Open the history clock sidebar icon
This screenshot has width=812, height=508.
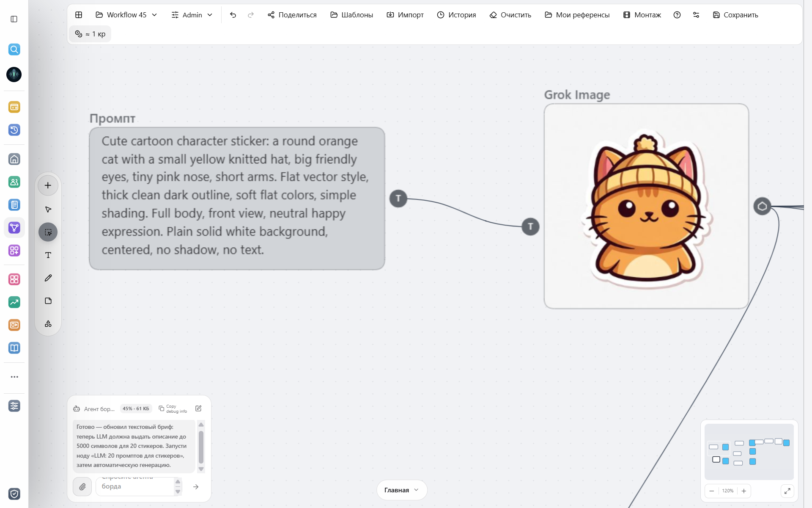pyautogui.click(x=14, y=130)
